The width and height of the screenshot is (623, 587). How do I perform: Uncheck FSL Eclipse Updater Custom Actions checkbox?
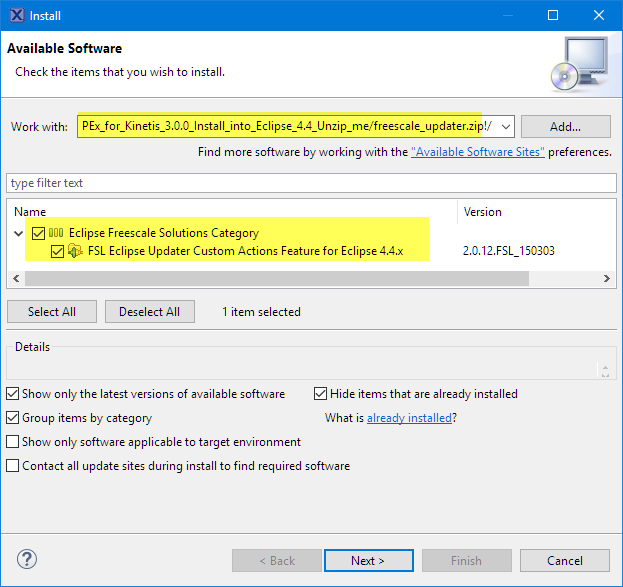(x=57, y=251)
